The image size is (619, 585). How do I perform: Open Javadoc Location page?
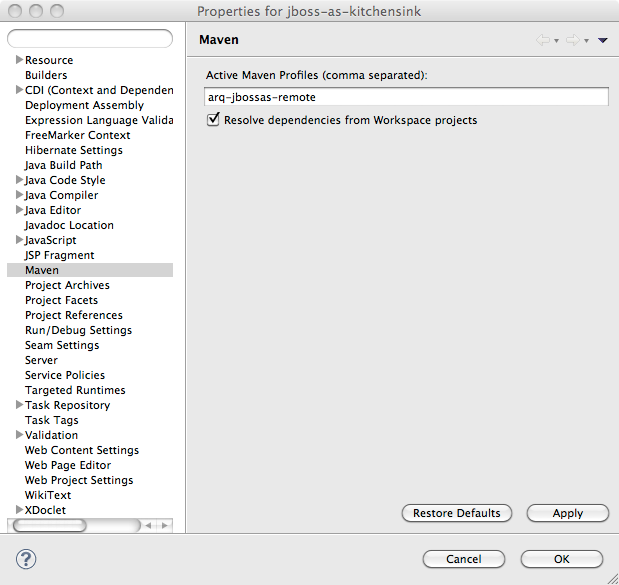(69, 225)
